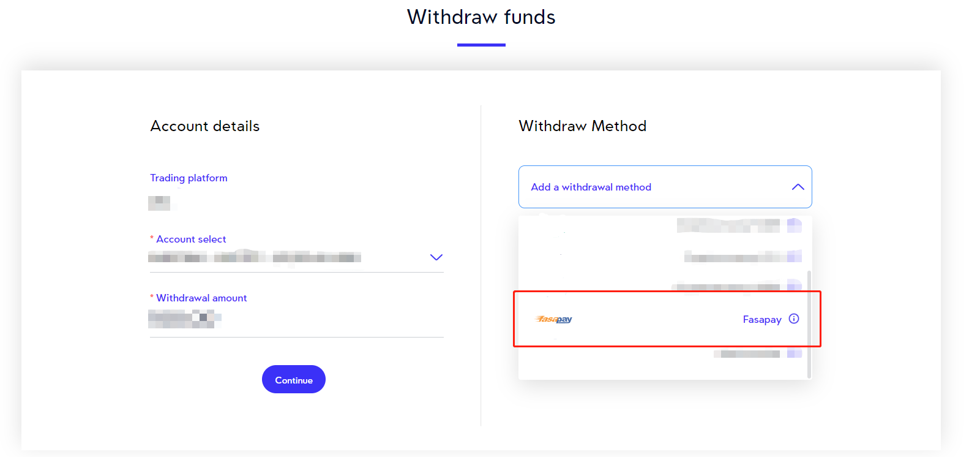The height and width of the screenshot is (457, 980).
Task: Open the Account select value field
Action: click(255, 257)
